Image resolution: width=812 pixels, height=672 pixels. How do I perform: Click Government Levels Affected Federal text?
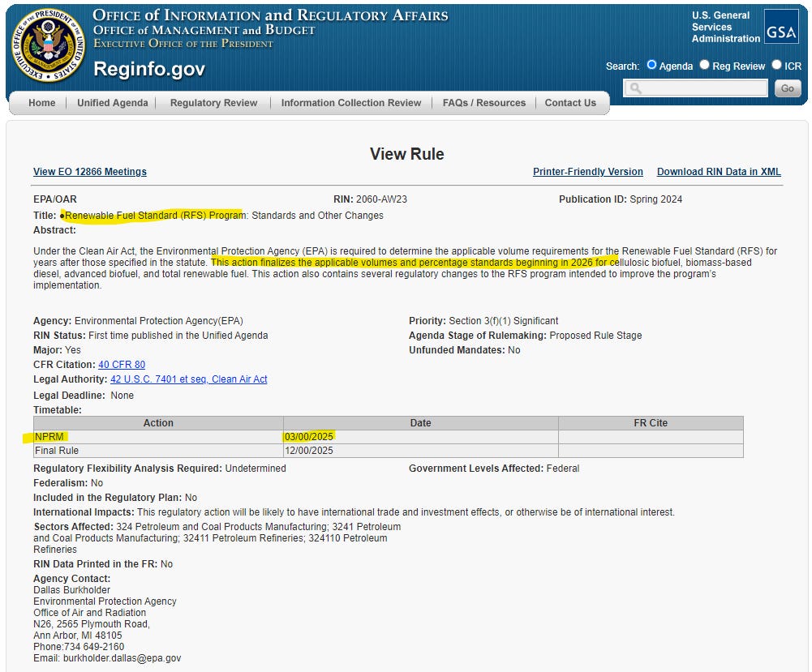point(494,469)
